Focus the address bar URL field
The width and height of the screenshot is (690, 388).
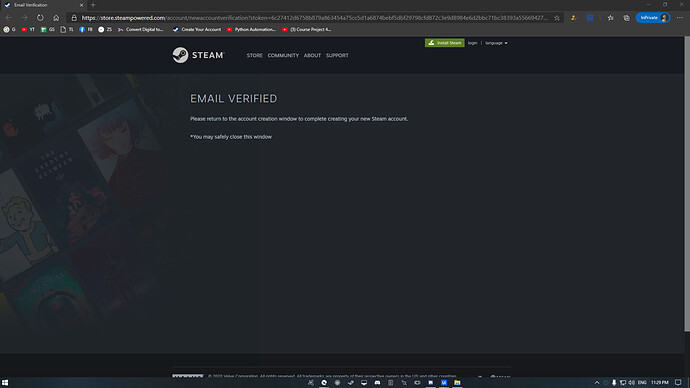315,18
